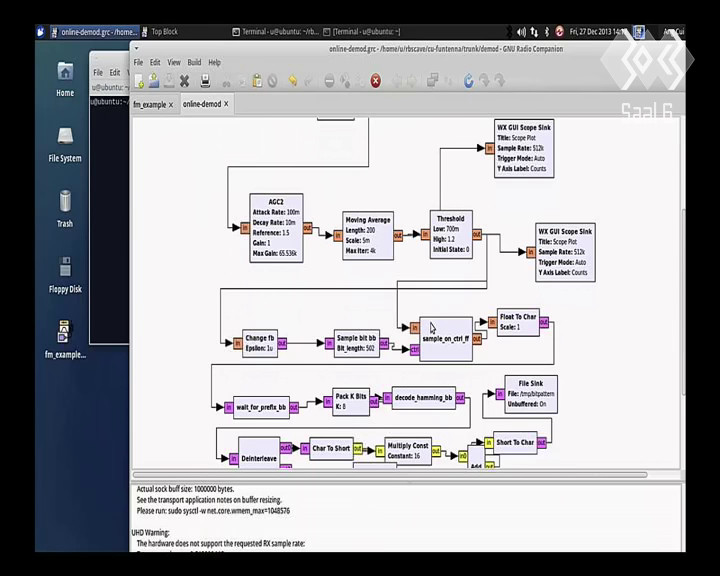The width and height of the screenshot is (720, 576).
Task: Switch to the fm_example tab
Action: (149, 105)
